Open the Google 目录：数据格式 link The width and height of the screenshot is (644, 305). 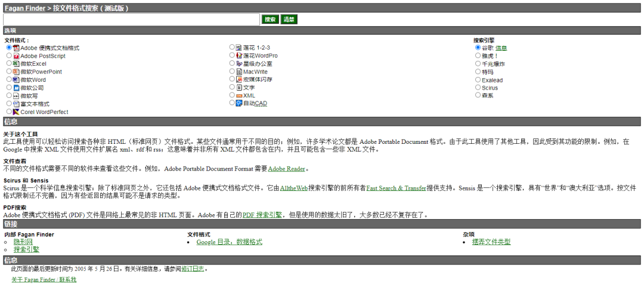click(229, 242)
